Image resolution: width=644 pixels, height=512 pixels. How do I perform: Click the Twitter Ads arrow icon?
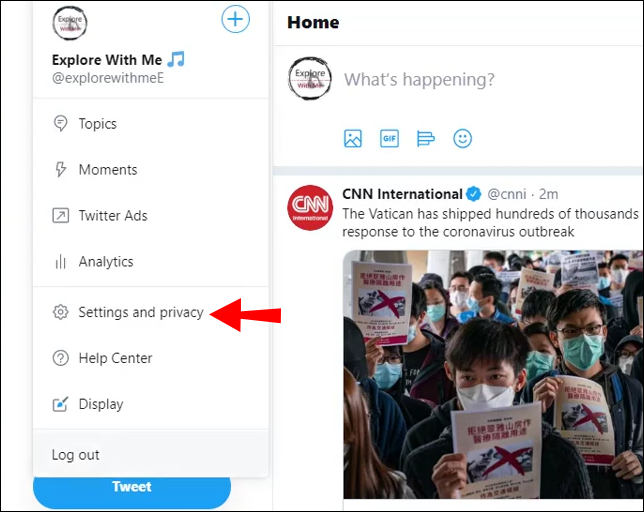click(x=60, y=216)
